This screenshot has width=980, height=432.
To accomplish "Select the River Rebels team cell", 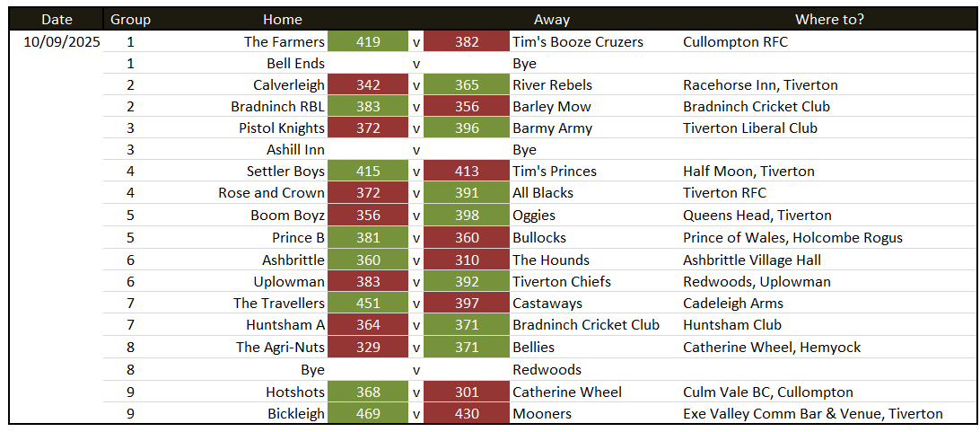I will tap(552, 85).
